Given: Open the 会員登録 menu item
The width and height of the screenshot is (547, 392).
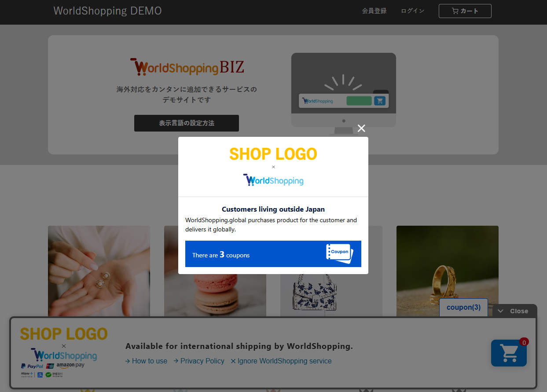Looking at the screenshot, I should [x=374, y=11].
